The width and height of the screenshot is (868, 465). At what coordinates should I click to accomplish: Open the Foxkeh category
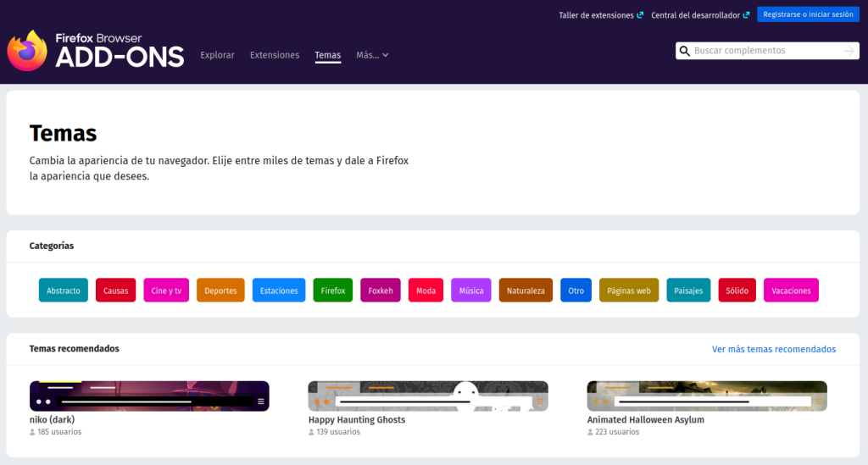tap(381, 291)
